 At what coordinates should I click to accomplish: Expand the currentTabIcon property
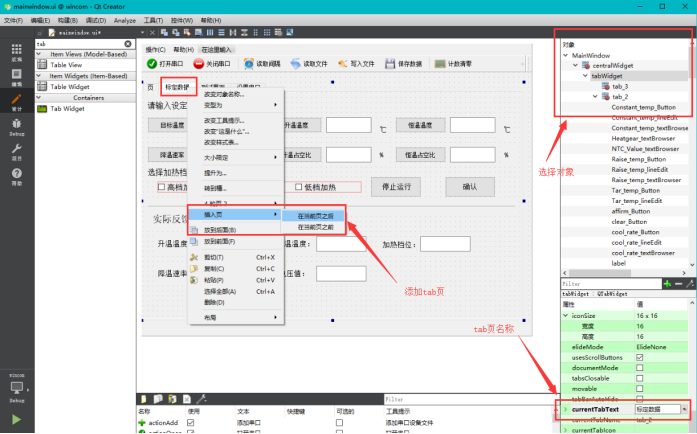[x=565, y=430]
